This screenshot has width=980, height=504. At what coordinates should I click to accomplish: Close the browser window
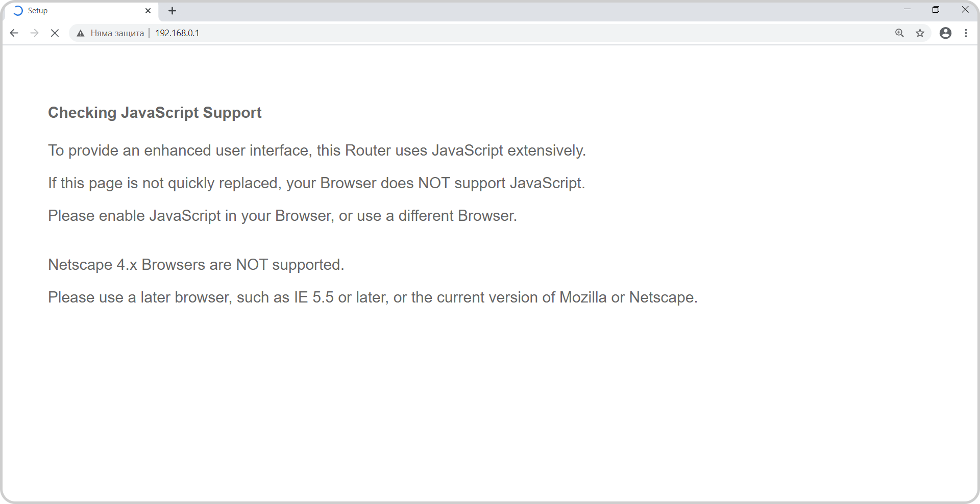(x=965, y=10)
